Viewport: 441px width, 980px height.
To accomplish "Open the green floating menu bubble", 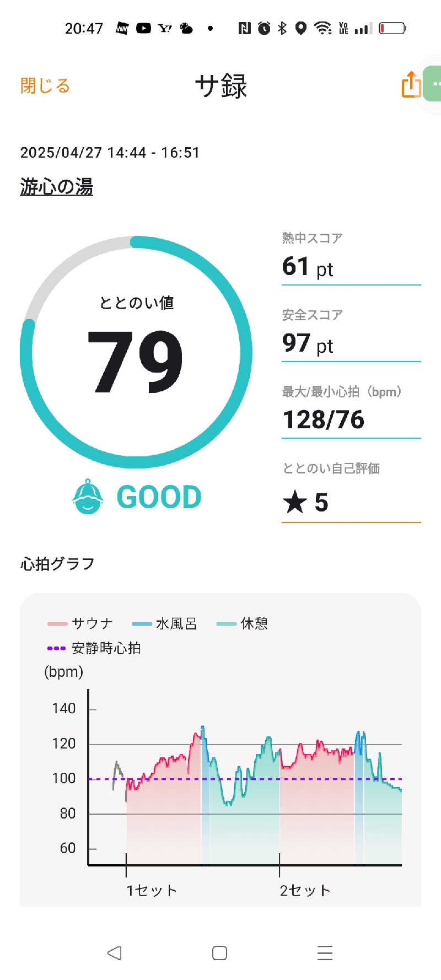I will [432, 83].
